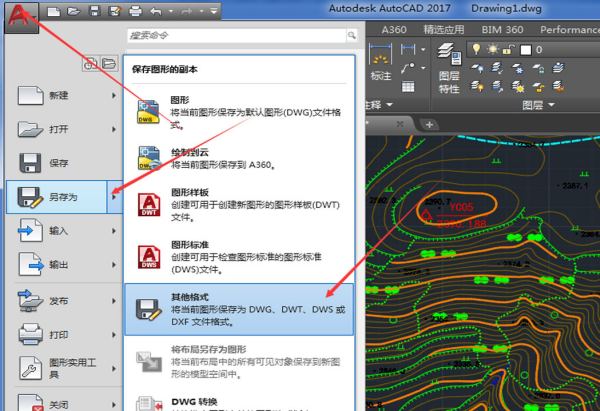Click 打印 print in the application menu
Image resolution: width=600 pixels, height=411 pixels.
(x=58, y=332)
